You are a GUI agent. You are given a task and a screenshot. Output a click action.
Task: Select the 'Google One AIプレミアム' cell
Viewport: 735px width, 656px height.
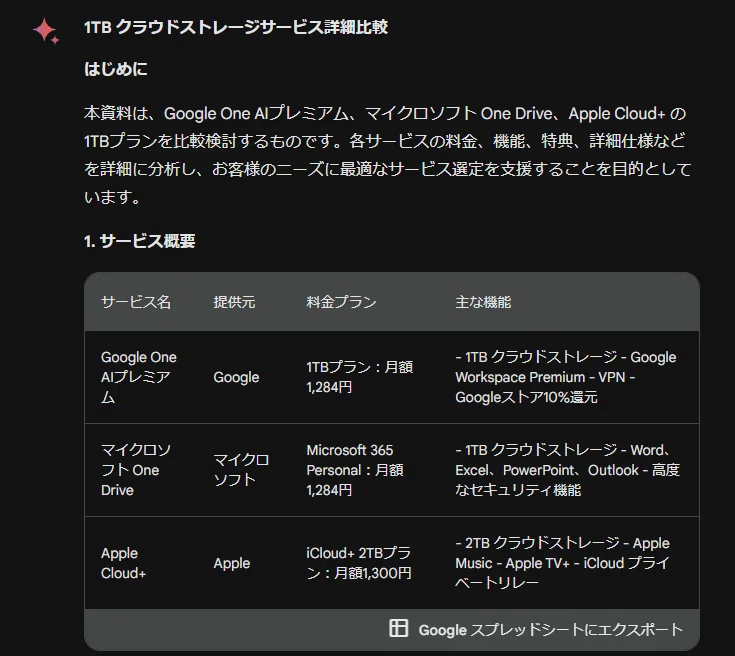click(139, 377)
